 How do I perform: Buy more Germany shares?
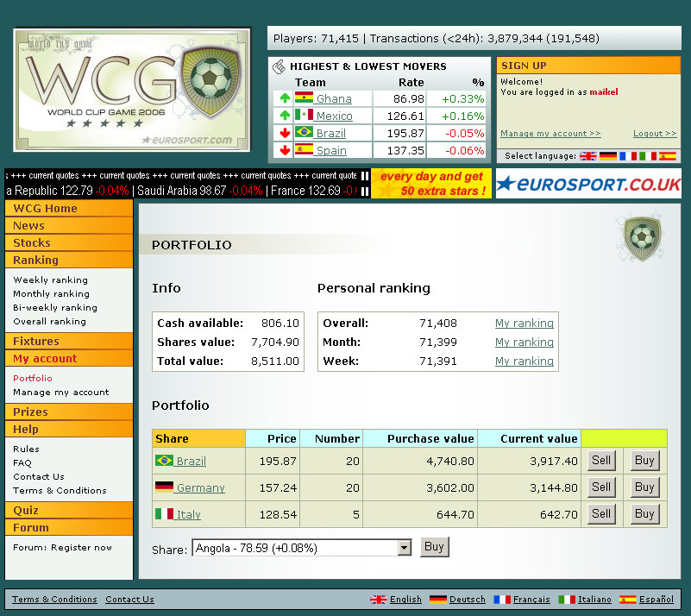[644, 487]
